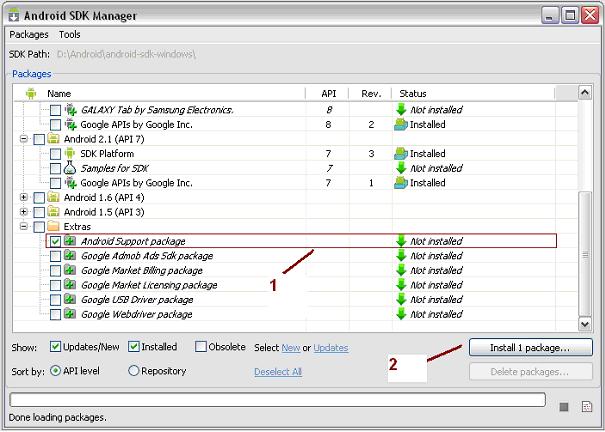Collapse the Android 2.1 (API 7) node
This screenshot has height=432, width=605.
[24, 139]
